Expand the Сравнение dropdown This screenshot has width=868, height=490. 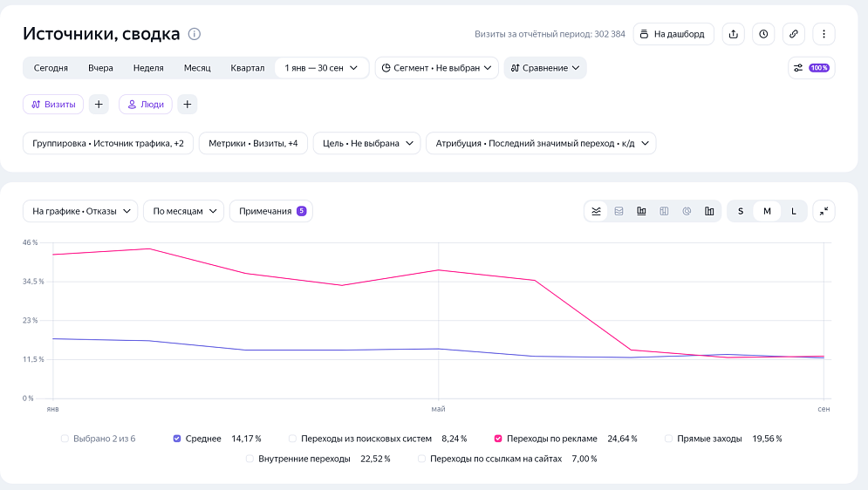click(x=545, y=68)
